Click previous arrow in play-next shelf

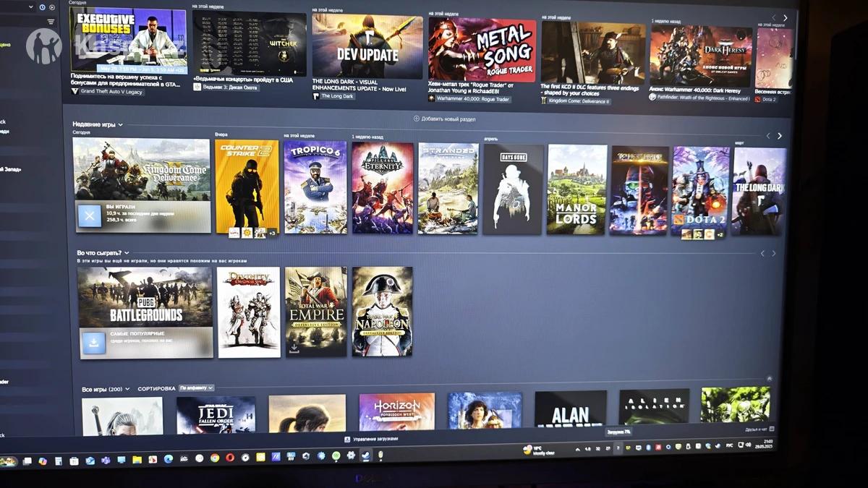[762, 254]
